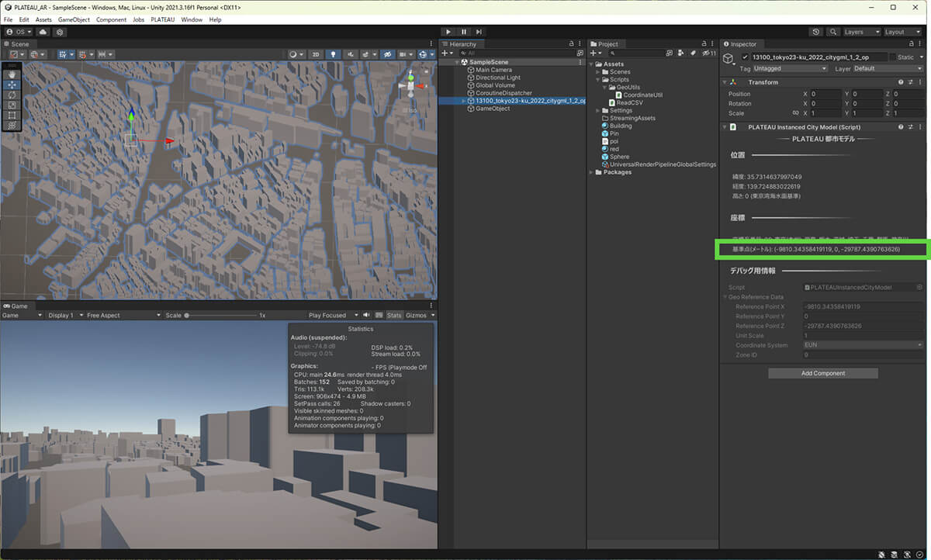Open the OS account button
This screenshot has width=931, height=560.
pyautogui.click(x=19, y=32)
